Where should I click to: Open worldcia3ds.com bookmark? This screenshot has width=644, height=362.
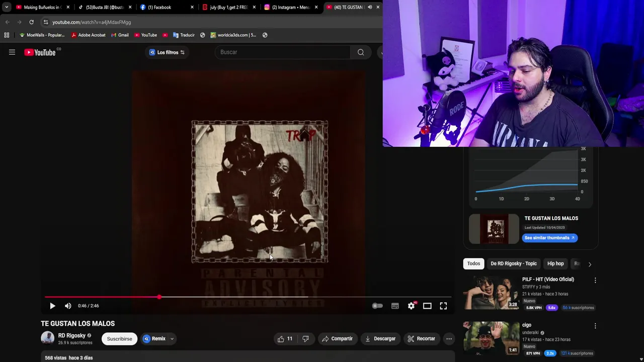click(x=233, y=35)
